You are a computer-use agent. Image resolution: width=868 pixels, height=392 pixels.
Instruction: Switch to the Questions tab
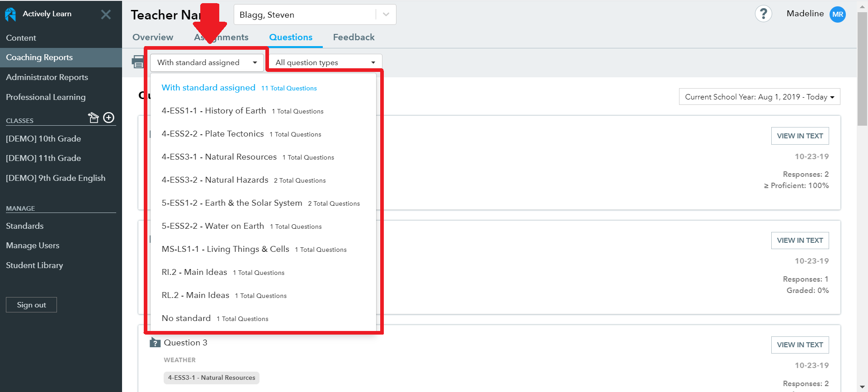(x=291, y=37)
